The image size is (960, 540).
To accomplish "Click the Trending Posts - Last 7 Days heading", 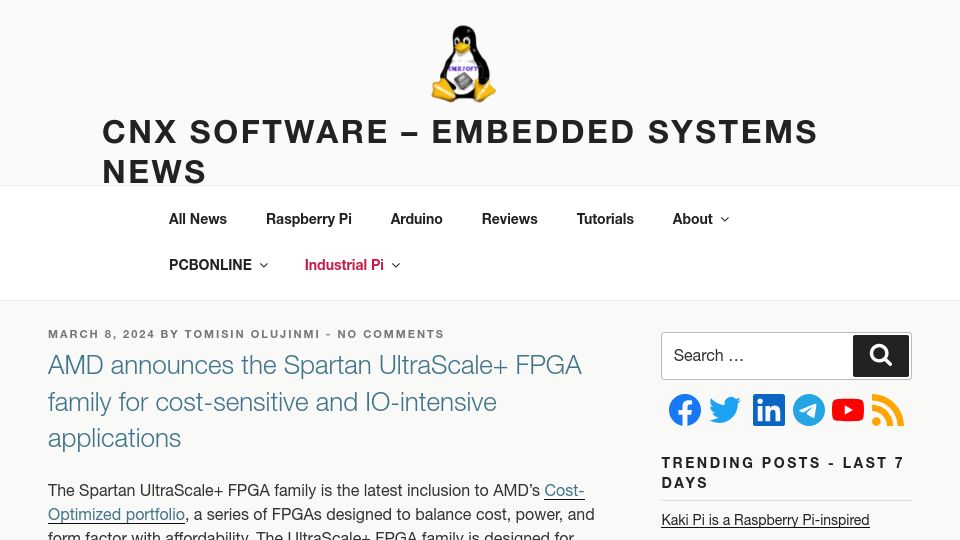I will click(x=782, y=473).
